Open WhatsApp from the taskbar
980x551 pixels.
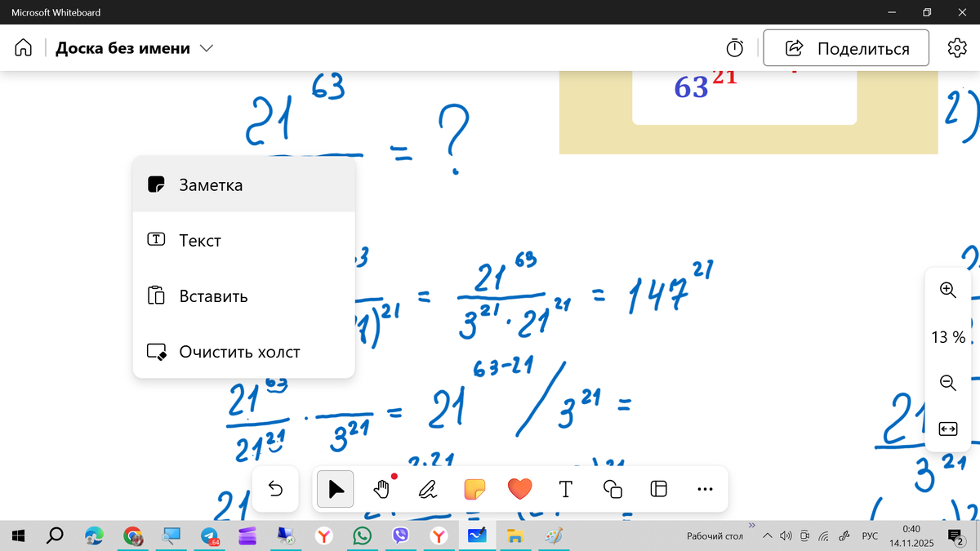(363, 535)
